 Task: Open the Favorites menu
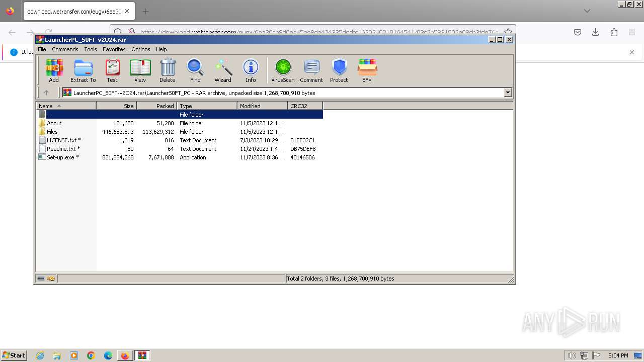coord(114,49)
